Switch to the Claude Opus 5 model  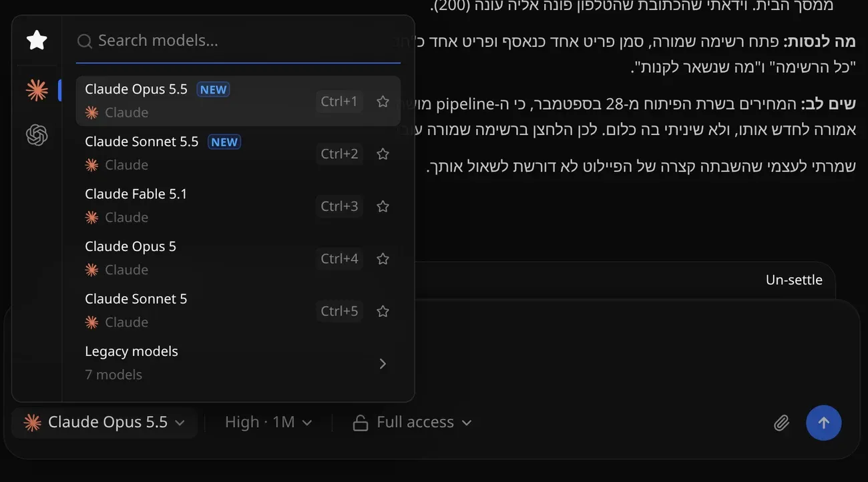(x=238, y=258)
